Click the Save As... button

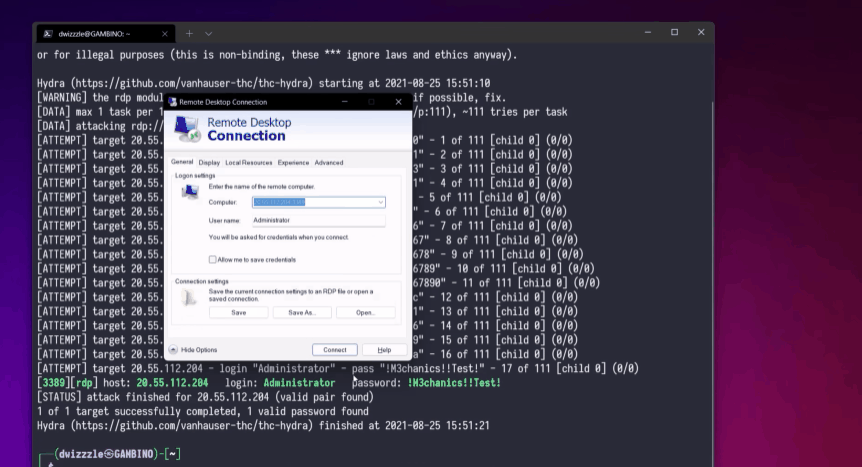[302, 312]
